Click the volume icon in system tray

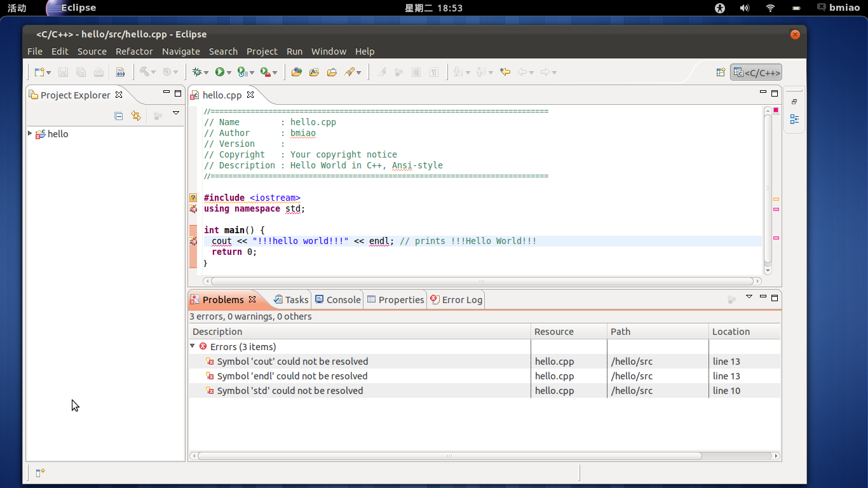coord(745,8)
